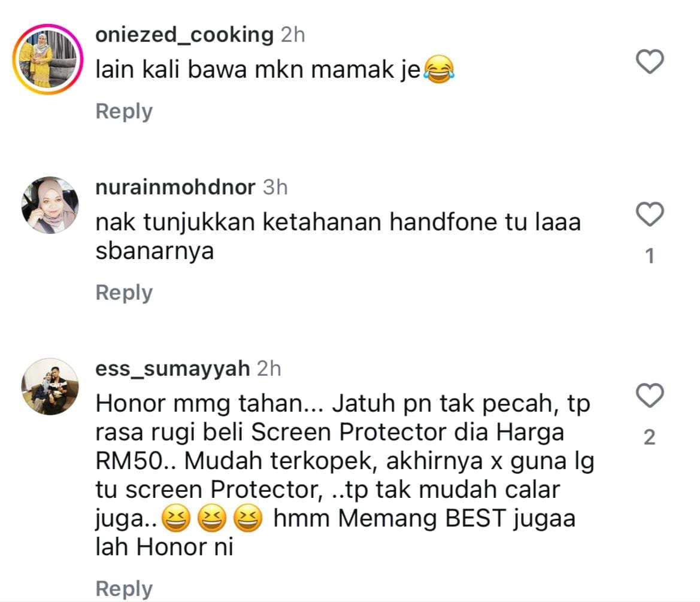The width and height of the screenshot is (700, 602).
Task: View the 2 likes on ess_sumayyah's comment
Action: [650, 437]
